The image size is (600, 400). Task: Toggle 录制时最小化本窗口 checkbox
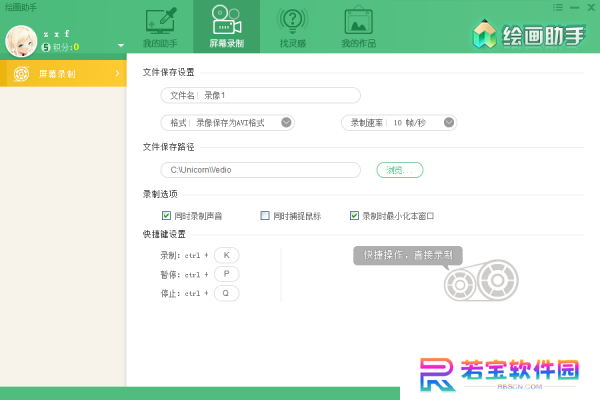point(354,216)
